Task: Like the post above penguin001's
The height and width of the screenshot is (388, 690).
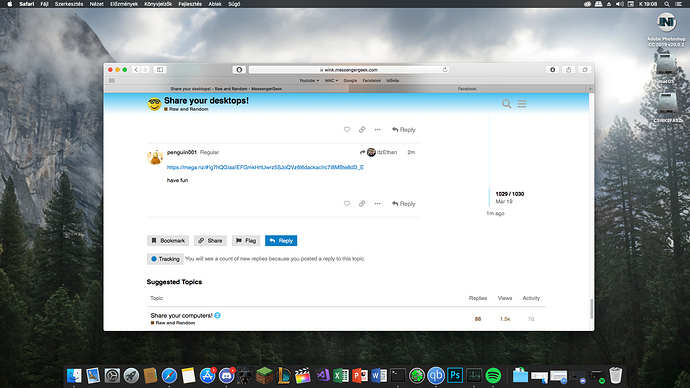Action: tap(347, 130)
